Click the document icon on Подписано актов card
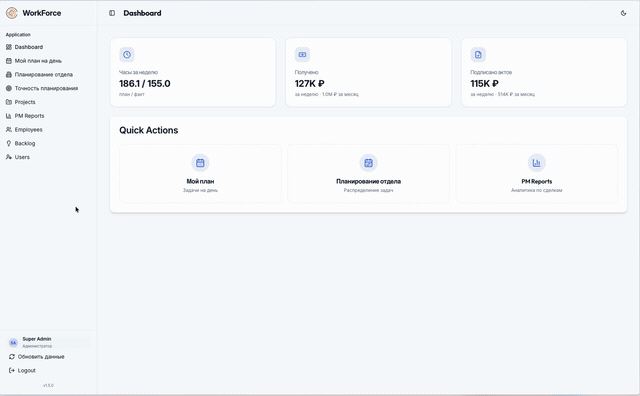The height and width of the screenshot is (396, 640). [x=478, y=55]
